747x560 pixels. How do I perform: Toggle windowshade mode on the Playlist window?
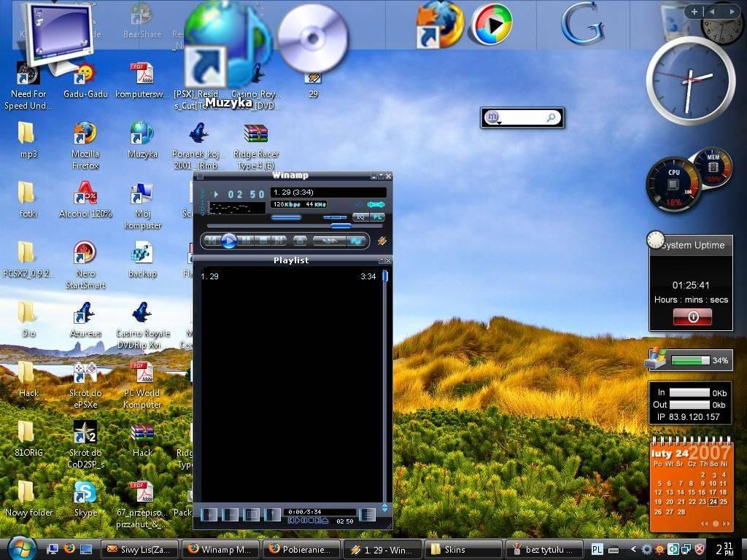pyautogui.click(x=382, y=260)
